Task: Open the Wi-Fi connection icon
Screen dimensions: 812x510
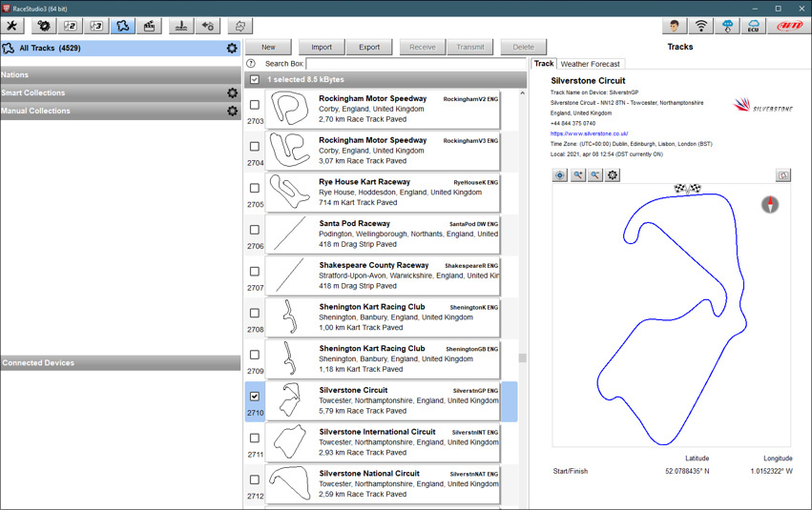Action: point(701,26)
